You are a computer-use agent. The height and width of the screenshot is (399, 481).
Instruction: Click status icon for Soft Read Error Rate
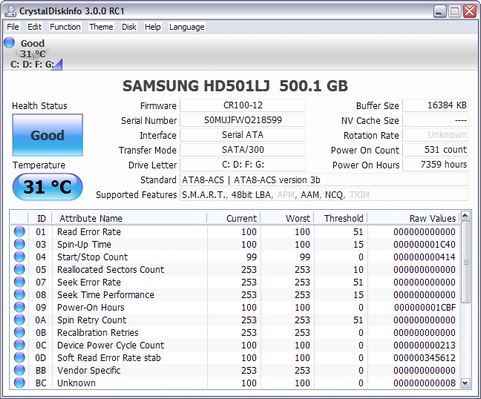[19, 358]
